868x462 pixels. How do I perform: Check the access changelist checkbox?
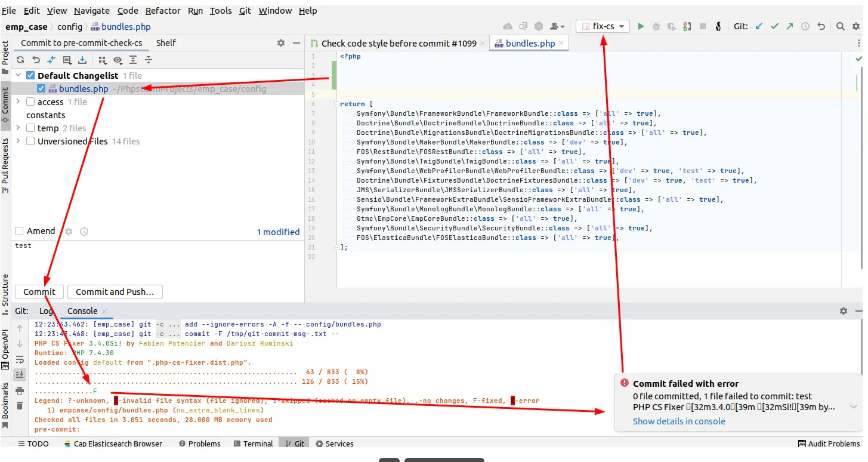pyautogui.click(x=31, y=102)
